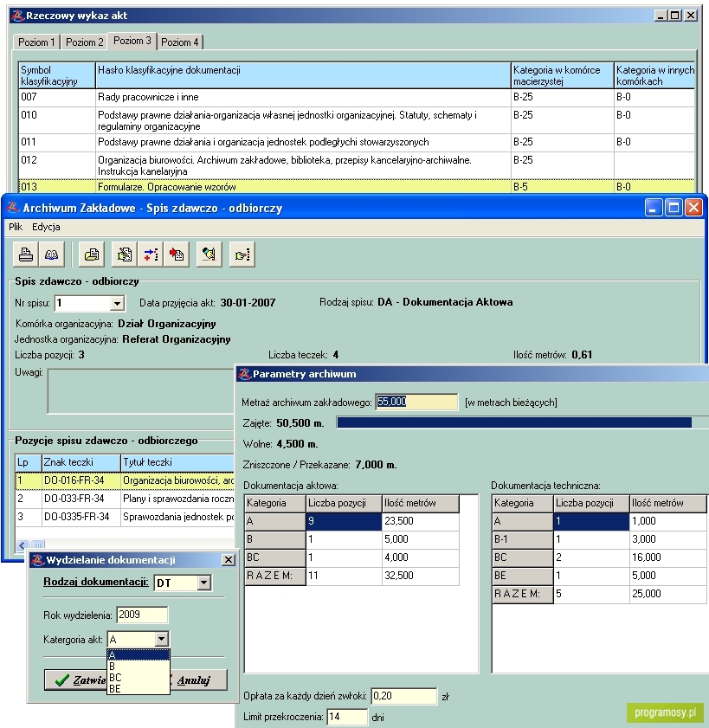Click the Anuluj button

[198, 680]
